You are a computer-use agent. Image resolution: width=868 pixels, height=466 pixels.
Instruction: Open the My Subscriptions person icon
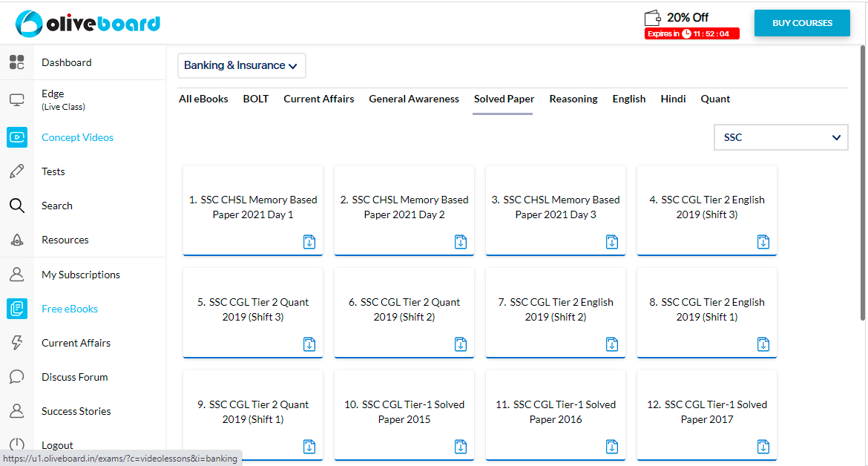click(x=16, y=274)
